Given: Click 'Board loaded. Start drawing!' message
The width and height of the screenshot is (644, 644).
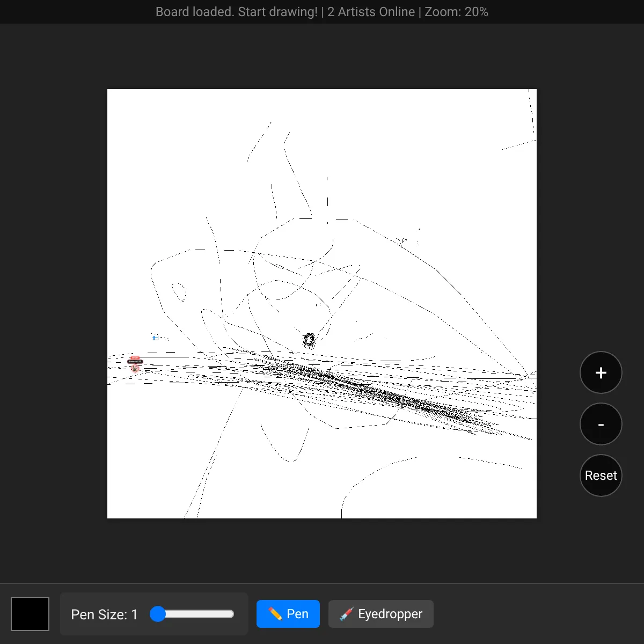Looking at the screenshot, I should coord(236,12).
